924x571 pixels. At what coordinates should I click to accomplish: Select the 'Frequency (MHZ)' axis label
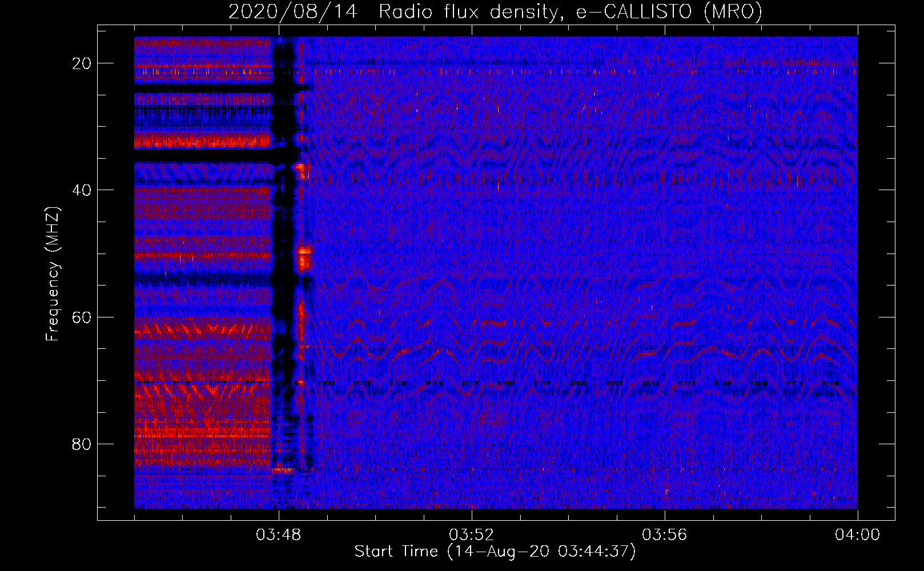pyautogui.click(x=52, y=274)
